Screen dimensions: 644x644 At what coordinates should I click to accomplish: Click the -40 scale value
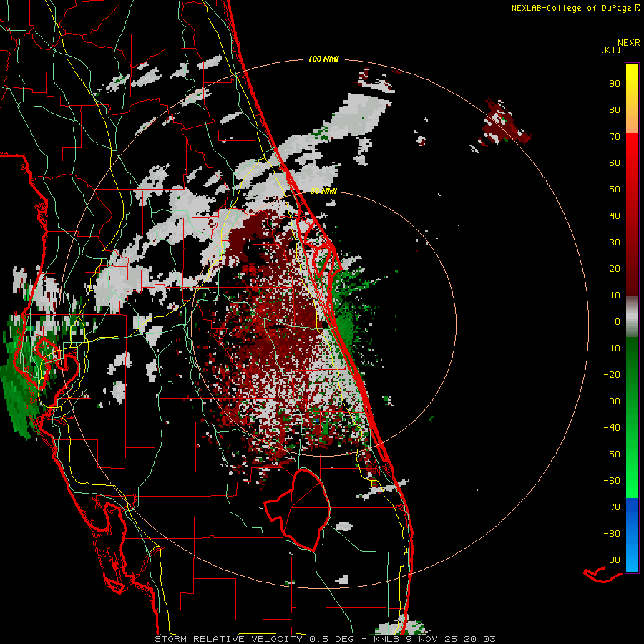point(612,428)
